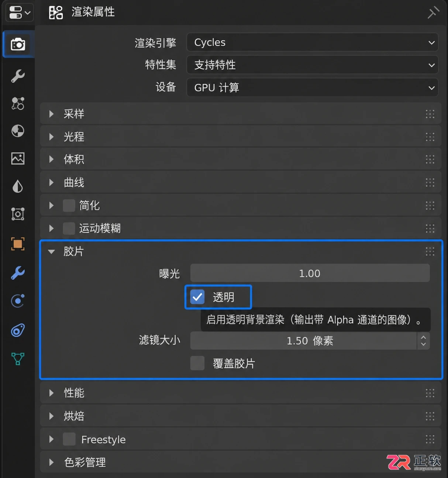448x478 pixels.
Task: Decrease 滤镜大小 with the down stepper
Action: [424, 344]
